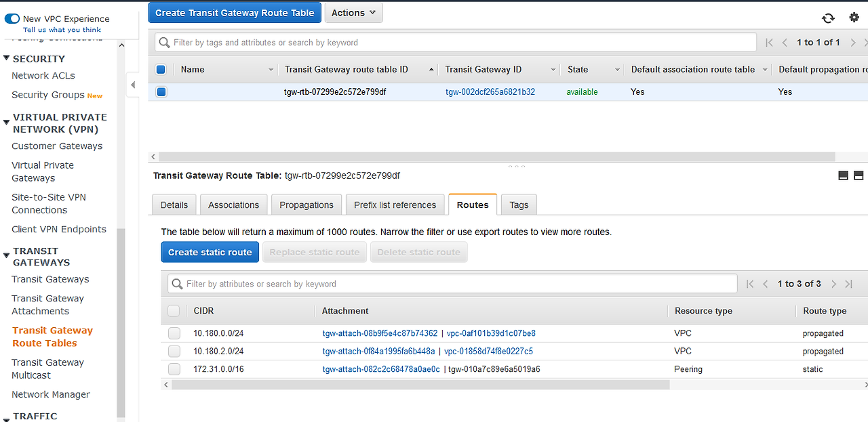Open the settings gear icon
This screenshot has width=868, height=422.
tap(854, 18)
